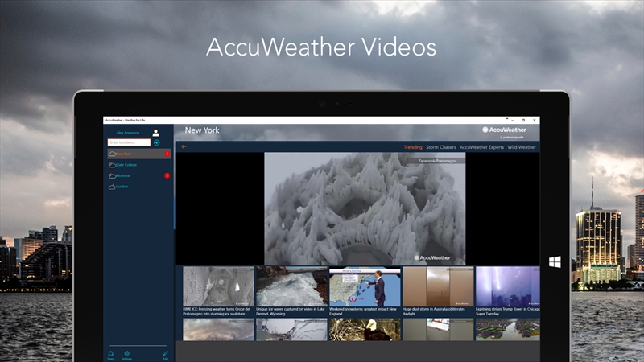Switch to the Trending tab
Screen dimensions: 644x362
point(413,147)
